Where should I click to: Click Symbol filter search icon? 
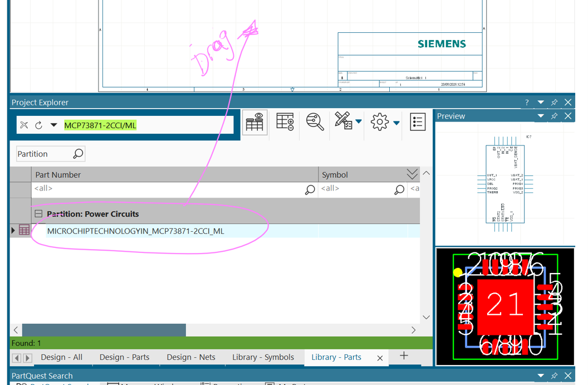[x=399, y=190]
